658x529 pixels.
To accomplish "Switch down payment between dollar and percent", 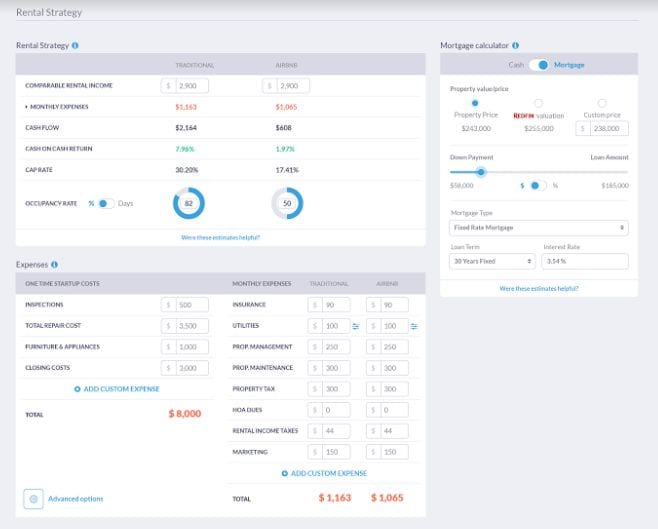I will (538, 185).
